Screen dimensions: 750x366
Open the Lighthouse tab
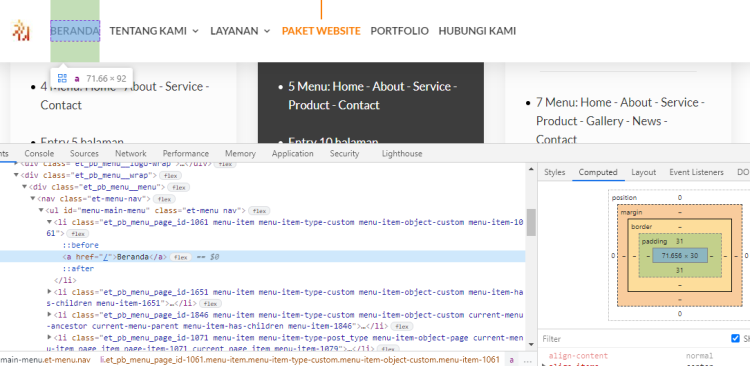click(x=402, y=154)
